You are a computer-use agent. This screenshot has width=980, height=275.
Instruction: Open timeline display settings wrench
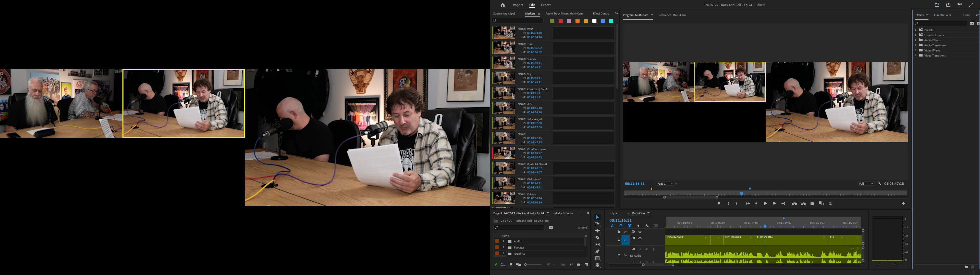[x=647, y=226]
